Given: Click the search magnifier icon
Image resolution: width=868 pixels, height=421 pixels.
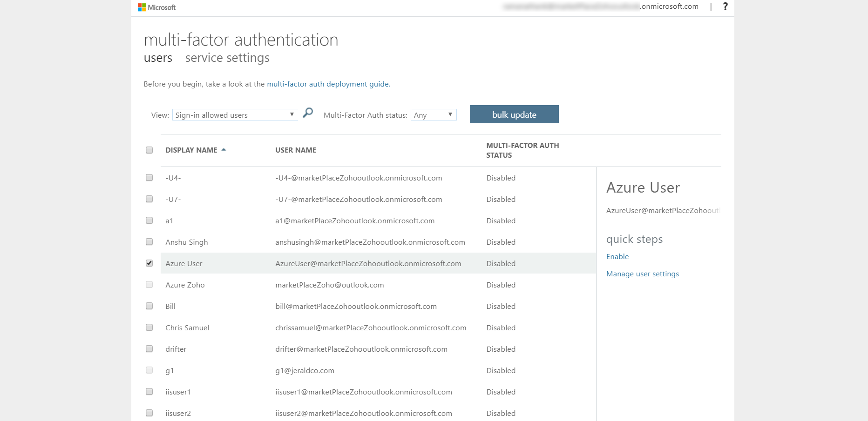Looking at the screenshot, I should pyautogui.click(x=308, y=113).
